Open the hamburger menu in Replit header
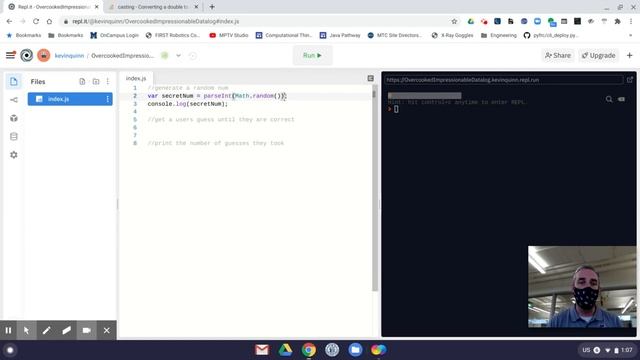 [11, 55]
